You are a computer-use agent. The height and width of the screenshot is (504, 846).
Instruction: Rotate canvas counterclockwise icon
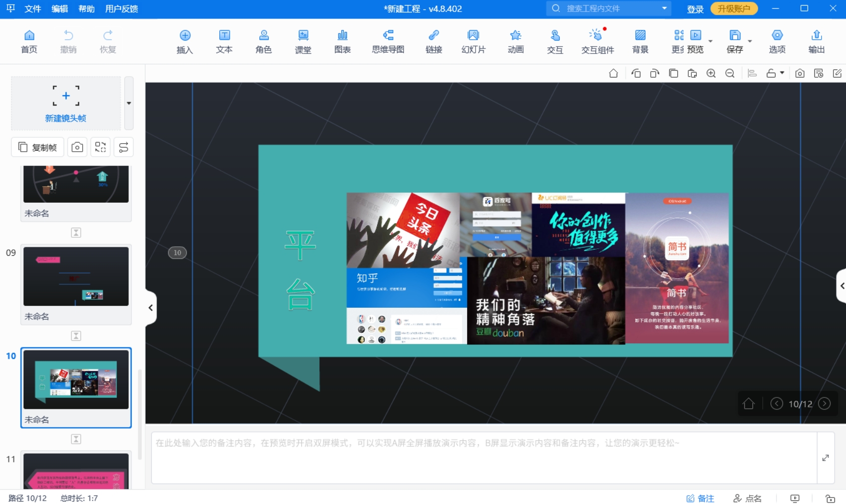[636, 74]
